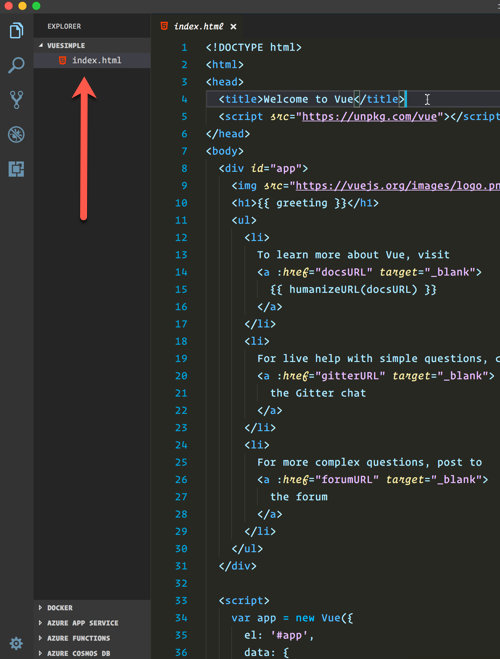Click the humanizeURL(docsURL) expression
500x659 pixels.
(353, 290)
